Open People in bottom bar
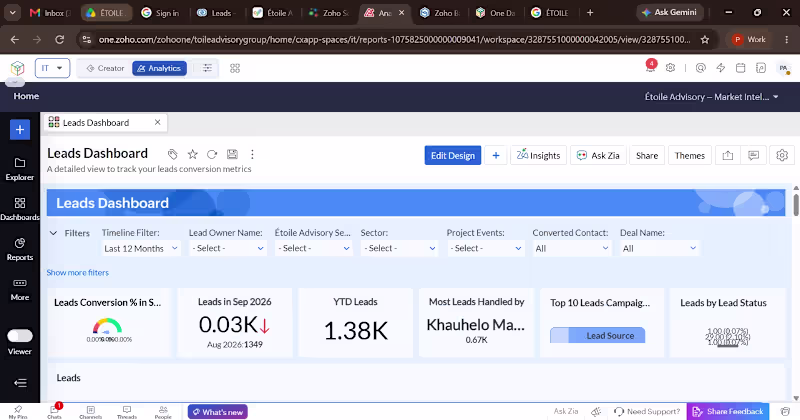The width and height of the screenshot is (800, 420). point(163,412)
